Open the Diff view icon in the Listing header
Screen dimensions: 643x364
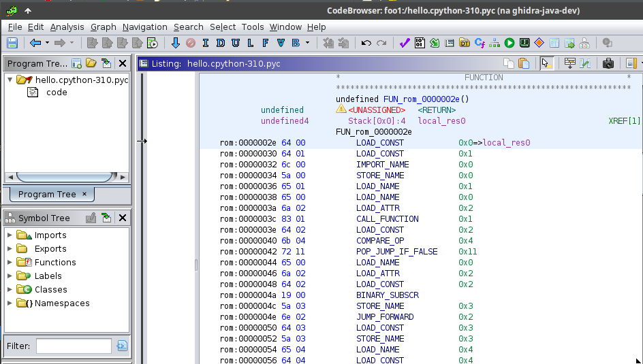585,63
